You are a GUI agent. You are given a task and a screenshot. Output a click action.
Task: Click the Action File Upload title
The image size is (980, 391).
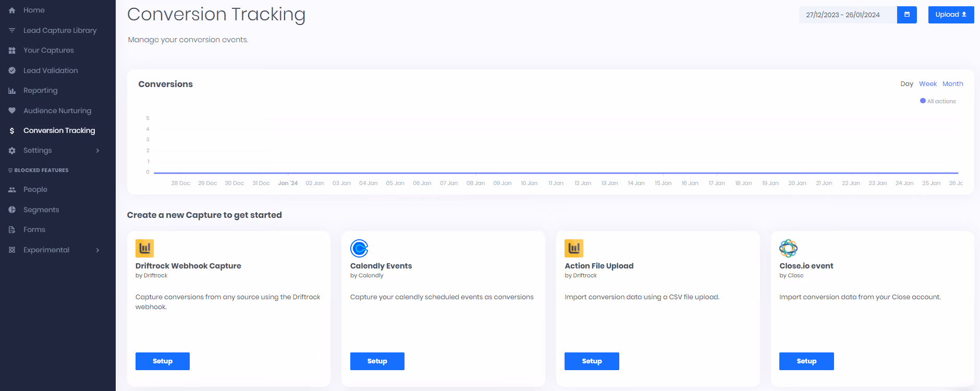599,266
